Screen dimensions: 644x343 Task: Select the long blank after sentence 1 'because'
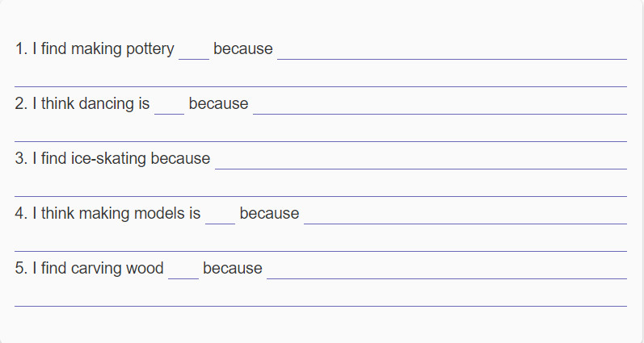click(452, 52)
